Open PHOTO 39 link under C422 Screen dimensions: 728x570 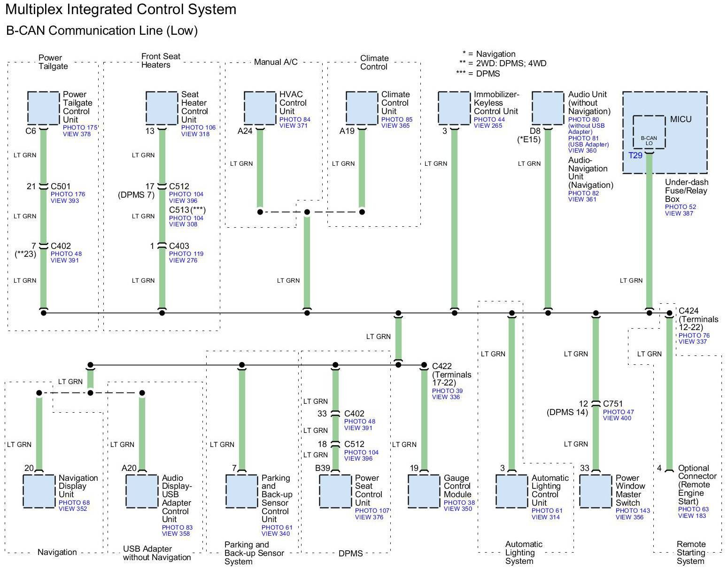coord(447,391)
